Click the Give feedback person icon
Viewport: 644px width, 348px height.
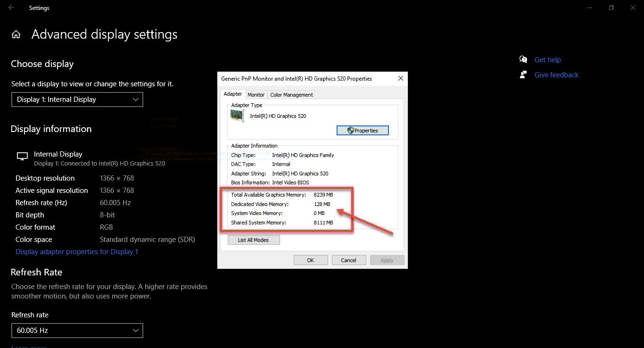click(x=523, y=75)
